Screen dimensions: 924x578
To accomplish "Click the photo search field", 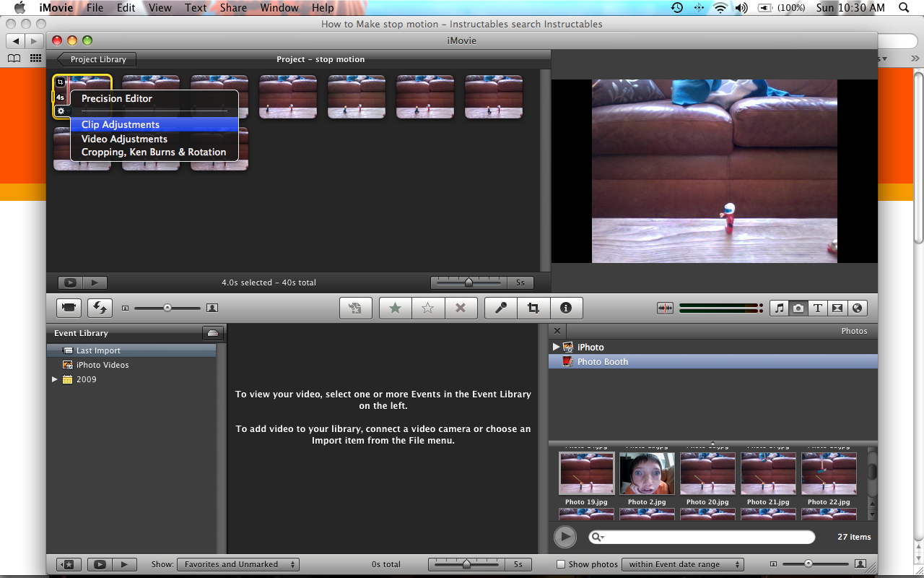I will [702, 537].
